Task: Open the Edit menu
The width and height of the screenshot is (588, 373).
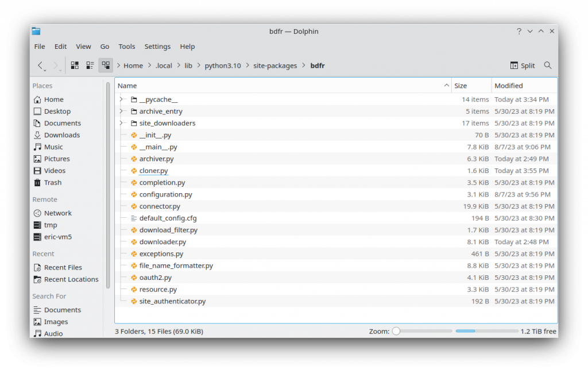Action: [60, 47]
